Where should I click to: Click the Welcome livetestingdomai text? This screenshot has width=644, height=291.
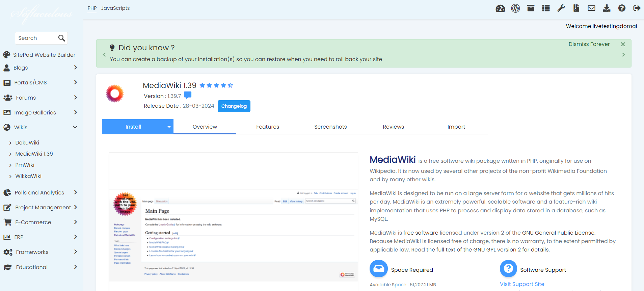(x=601, y=26)
